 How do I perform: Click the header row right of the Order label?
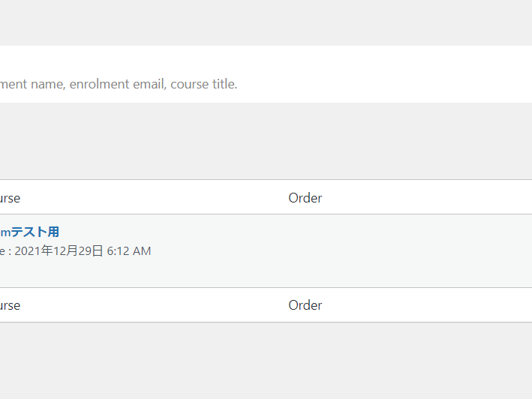point(427,197)
